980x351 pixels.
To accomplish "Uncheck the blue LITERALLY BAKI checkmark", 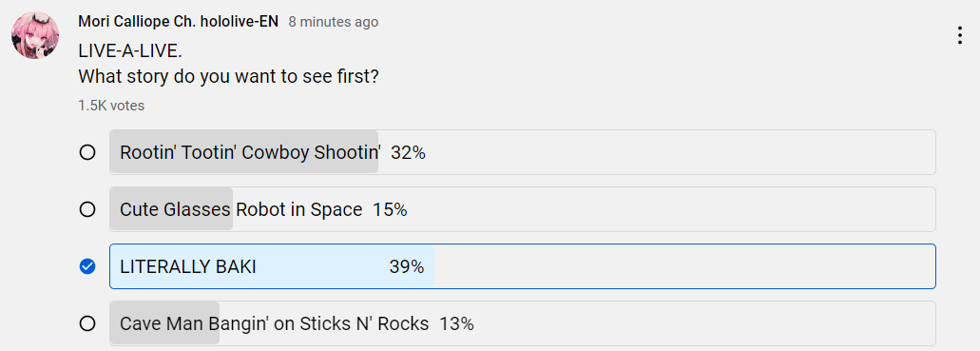I will point(87,266).
